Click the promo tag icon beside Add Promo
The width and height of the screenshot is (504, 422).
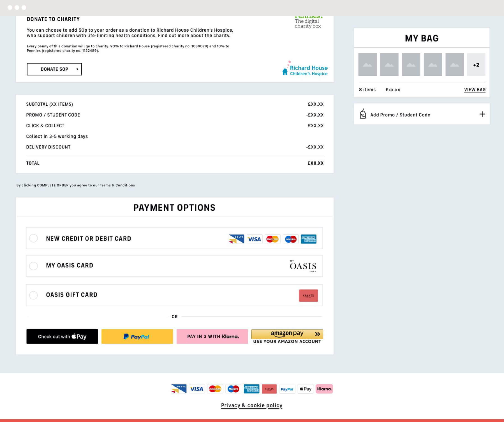pos(363,114)
